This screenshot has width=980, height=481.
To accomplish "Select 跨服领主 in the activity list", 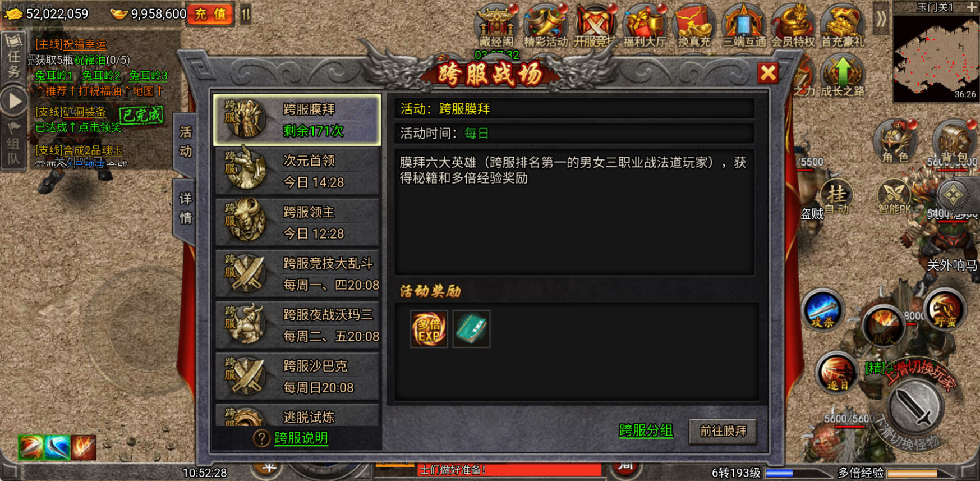I will click(297, 222).
